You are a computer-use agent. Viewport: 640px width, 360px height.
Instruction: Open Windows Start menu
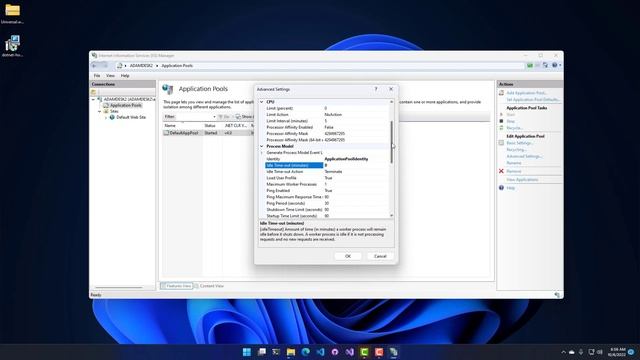[x=247, y=352]
